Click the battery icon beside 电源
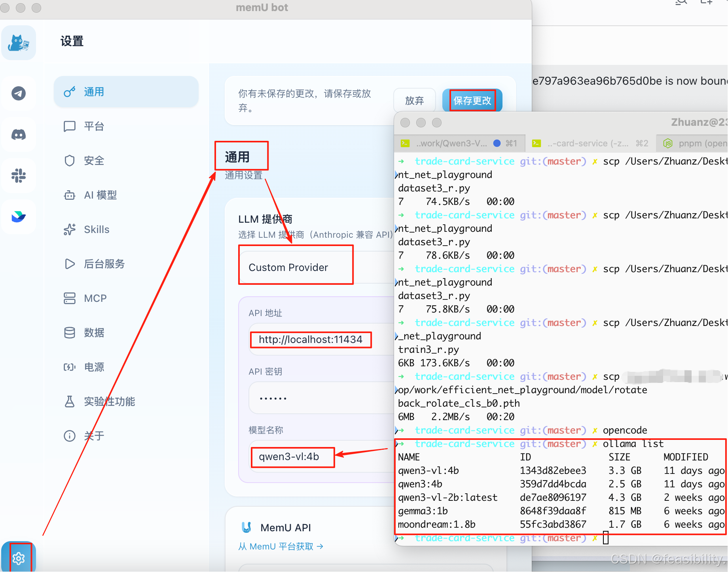This screenshot has height=572, width=728. pos(70,367)
